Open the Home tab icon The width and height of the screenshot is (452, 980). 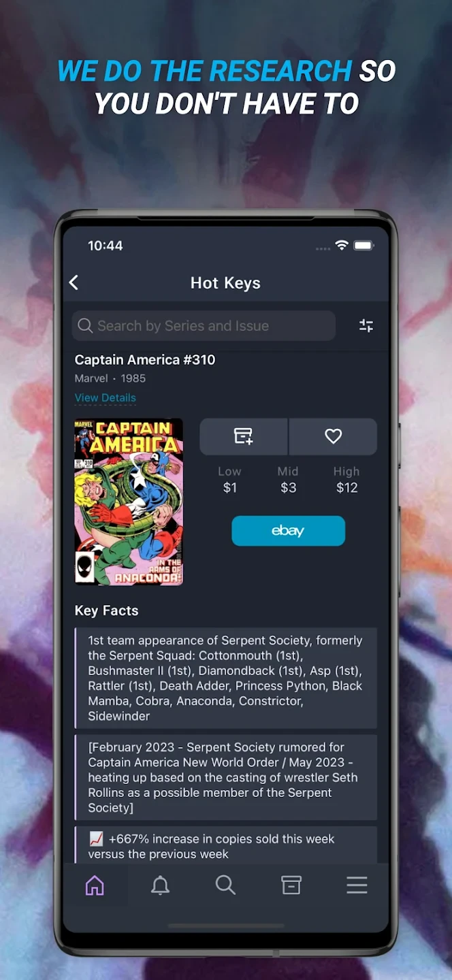point(95,885)
